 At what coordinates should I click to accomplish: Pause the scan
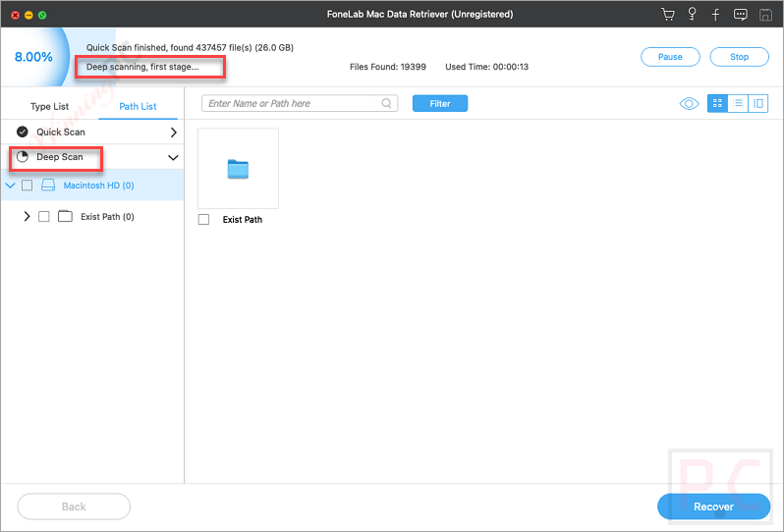coord(670,57)
